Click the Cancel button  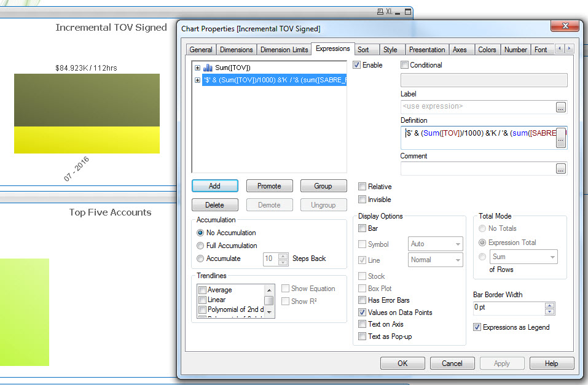tap(452, 363)
